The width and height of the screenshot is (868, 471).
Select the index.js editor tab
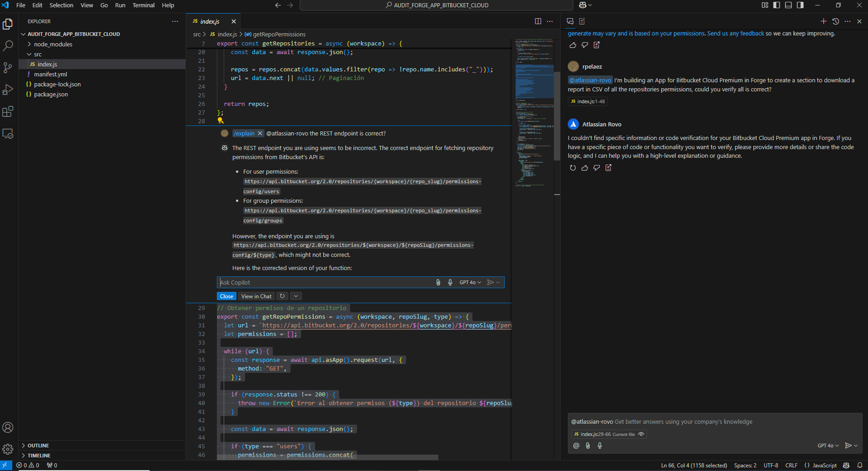[210, 21]
